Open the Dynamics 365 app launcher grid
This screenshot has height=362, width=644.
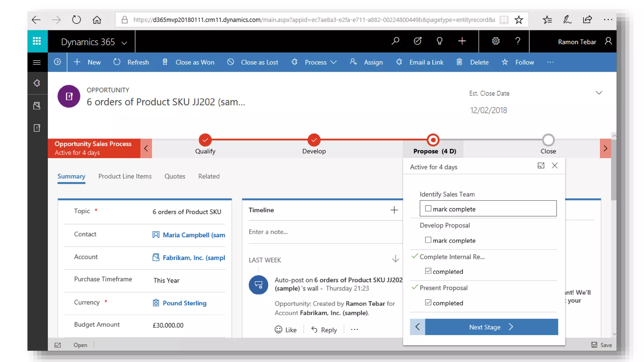(37, 41)
